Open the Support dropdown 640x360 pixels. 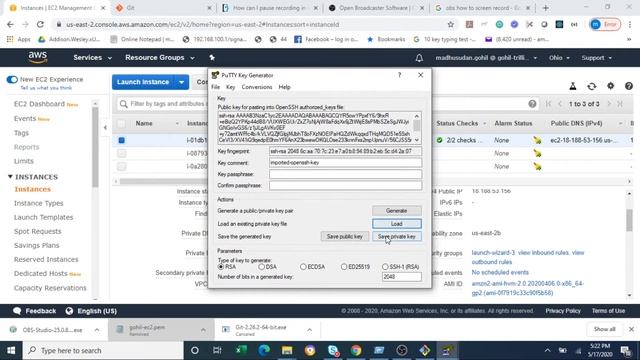point(596,58)
